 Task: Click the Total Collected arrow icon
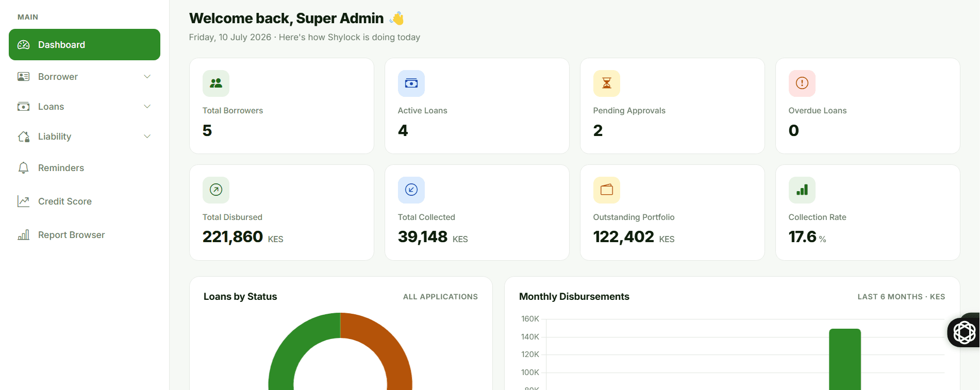pos(411,190)
